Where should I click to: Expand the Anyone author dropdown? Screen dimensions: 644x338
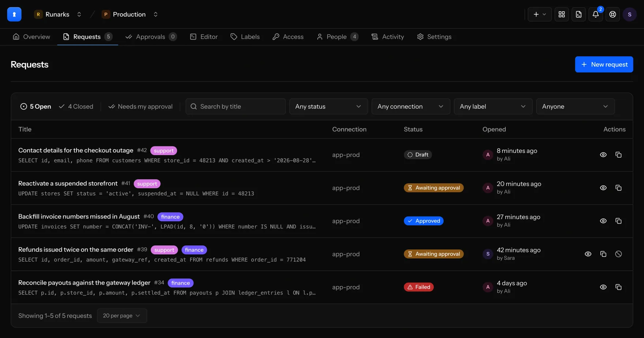576,106
